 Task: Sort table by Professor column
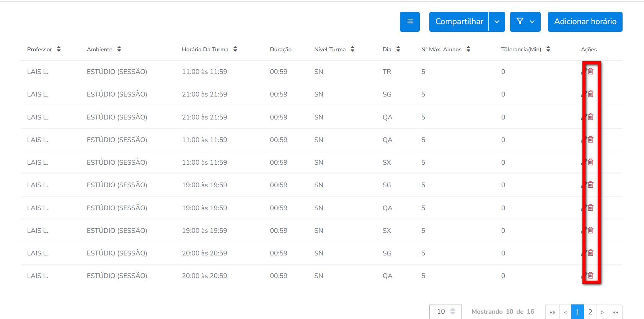(59, 49)
